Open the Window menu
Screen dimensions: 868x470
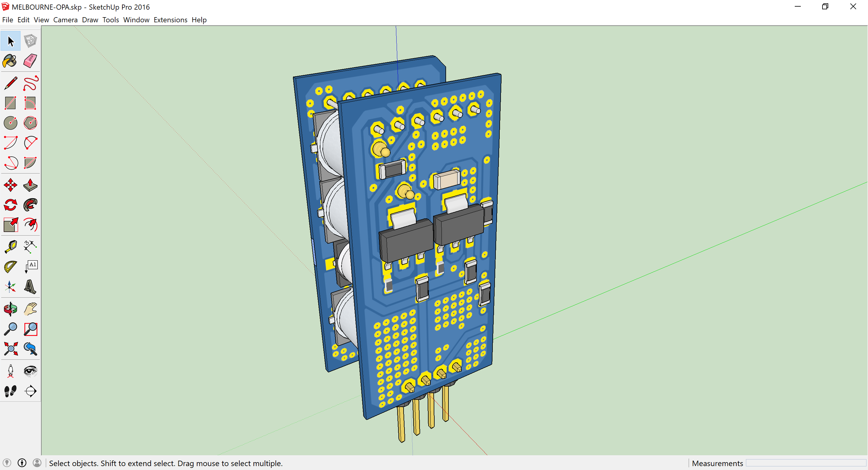pos(136,20)
